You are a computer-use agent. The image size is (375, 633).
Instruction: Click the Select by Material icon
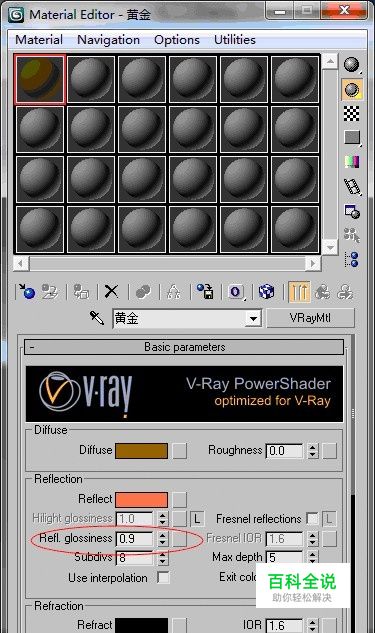coord(352,235)
